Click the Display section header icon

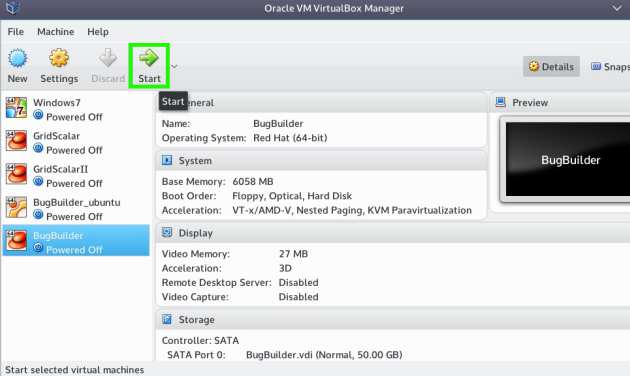[x=167, y=233]
